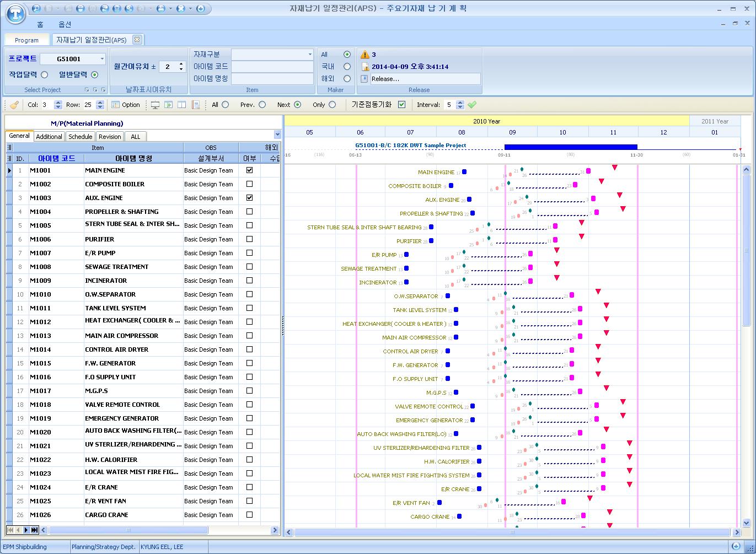The height and width of the screenshot is (554, 756).
Task: Increase the Col spinner value
Action: tap(58, 102)
